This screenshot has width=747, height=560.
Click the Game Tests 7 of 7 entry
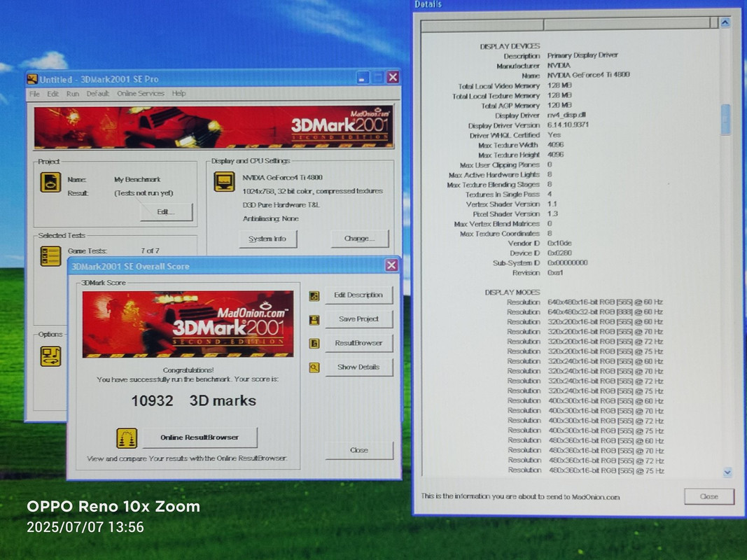(x=113, y=251)
